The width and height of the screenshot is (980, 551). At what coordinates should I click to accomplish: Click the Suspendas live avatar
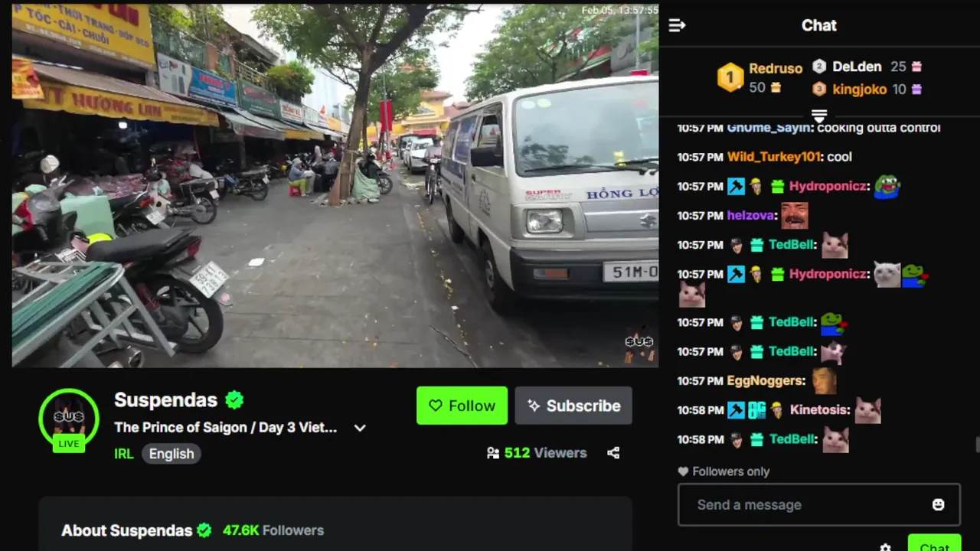(x=69, y=419)
